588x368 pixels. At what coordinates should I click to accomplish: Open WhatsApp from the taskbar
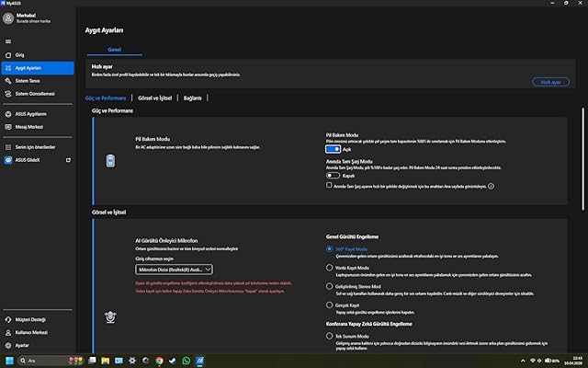coord(186,361)
